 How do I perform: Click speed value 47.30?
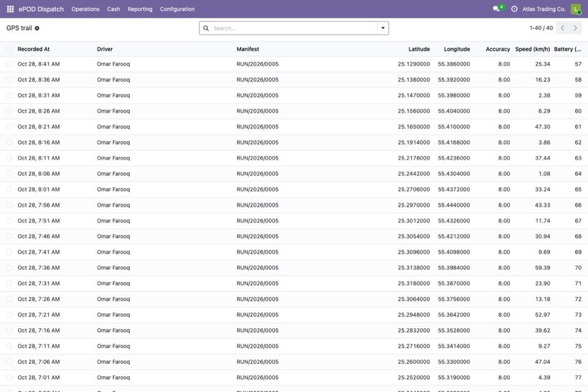(x=543, y=127)
